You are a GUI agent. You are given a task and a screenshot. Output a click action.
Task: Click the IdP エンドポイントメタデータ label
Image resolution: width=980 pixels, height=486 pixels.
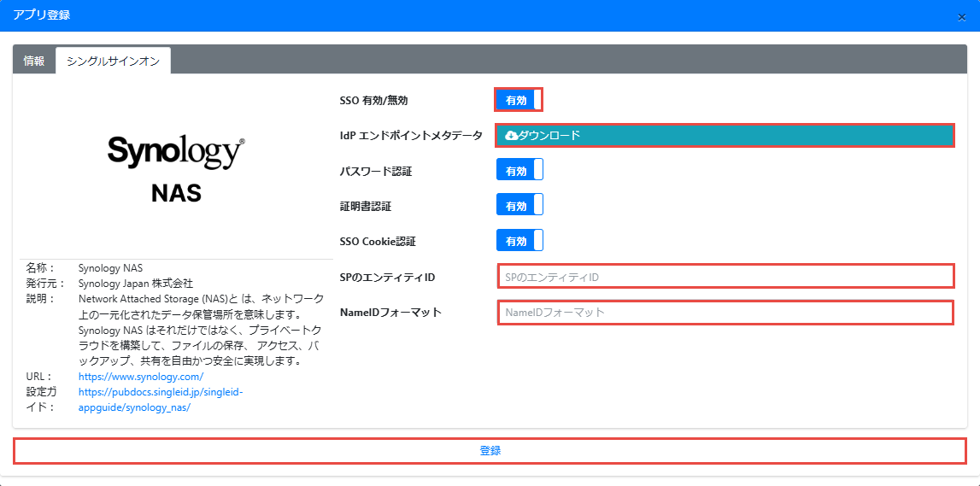pos(411,135)
